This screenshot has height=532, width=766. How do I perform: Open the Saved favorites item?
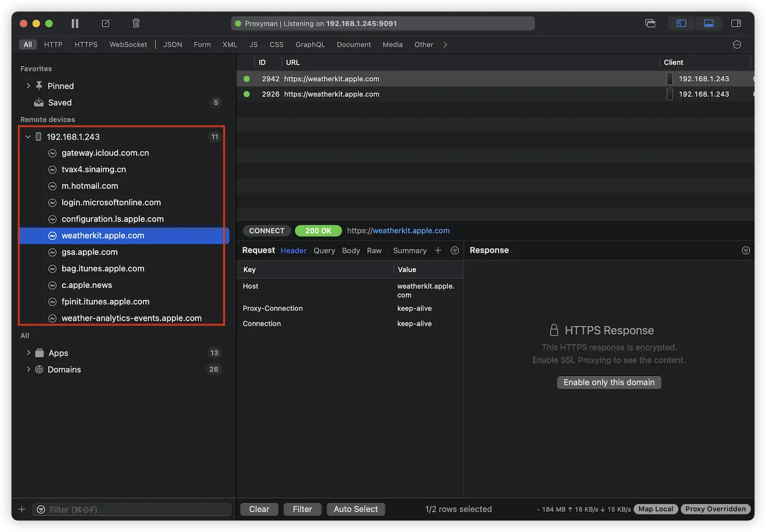pyautogui.click(x=60, y=102)
